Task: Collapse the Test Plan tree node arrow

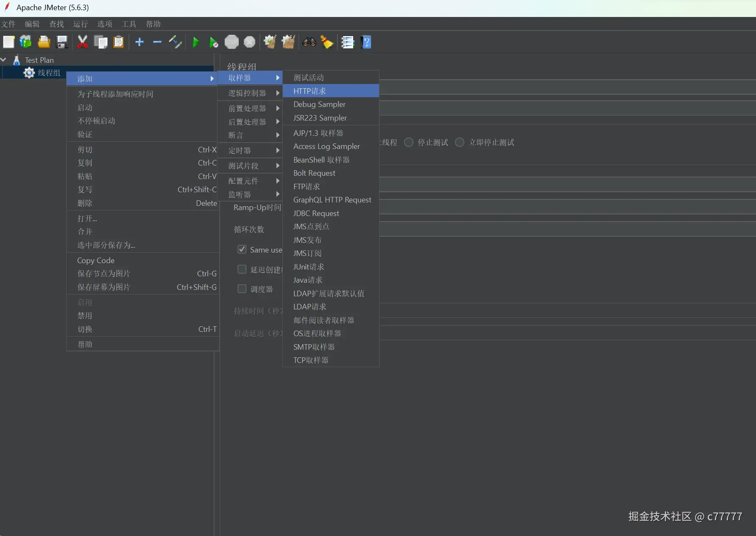Action: coord(3,60)
